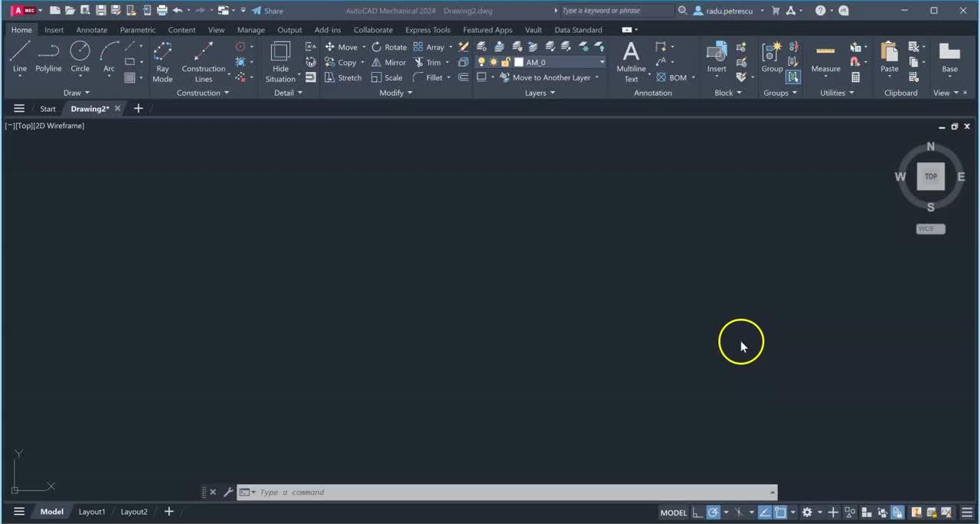Image resolution: width=980 pixels, height=524 pixels.
Task: Click the Array tool
Action: point(429,47)
